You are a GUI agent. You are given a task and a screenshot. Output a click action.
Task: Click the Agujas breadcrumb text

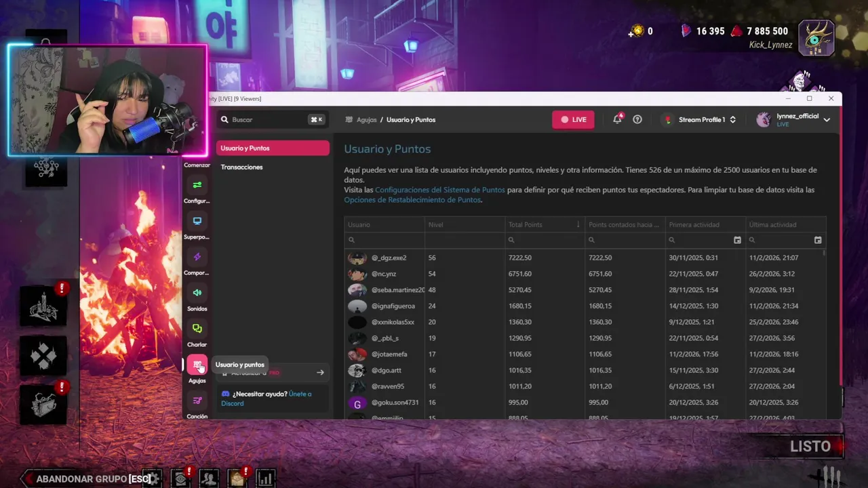click(x=367, y=120)
